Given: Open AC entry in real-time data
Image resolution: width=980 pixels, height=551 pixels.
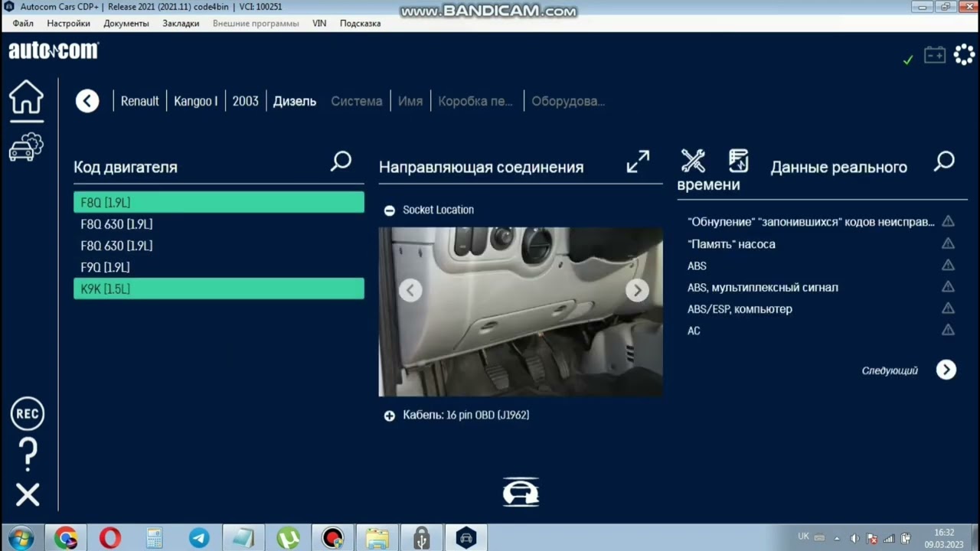Looking at the screenshot, I should pos(694,331).
